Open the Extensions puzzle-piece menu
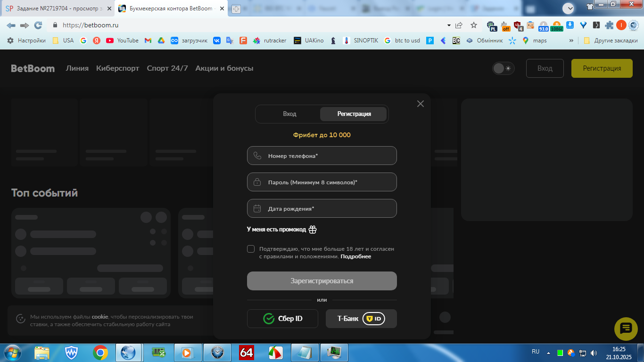 click(610, 25)
